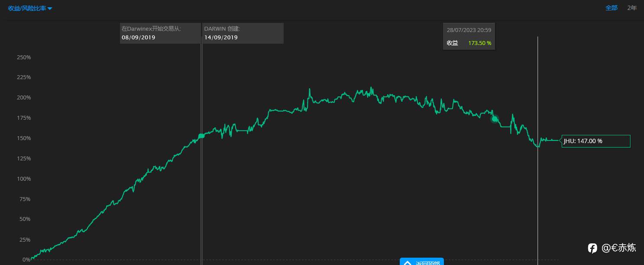Image resolution: width=644 pixels, height=265 pixels.
Task: Click the blue arrow beside 收益/风险比率
Action: (x=50, y=9)
